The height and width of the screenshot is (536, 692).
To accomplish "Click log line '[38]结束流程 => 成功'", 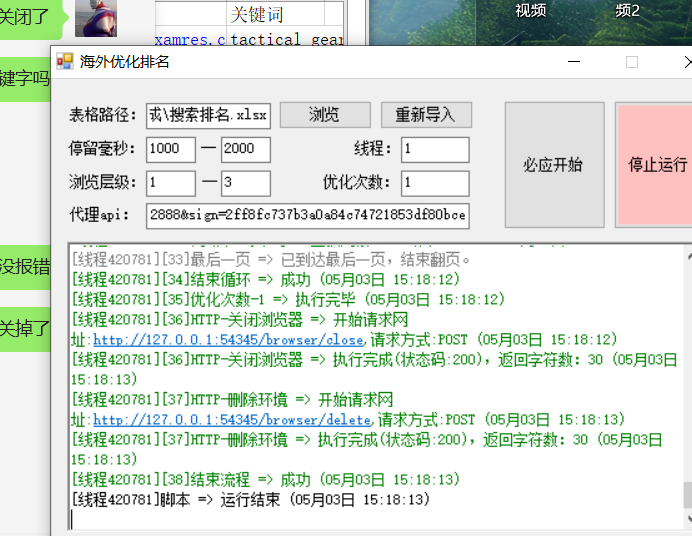I will 265,480.
